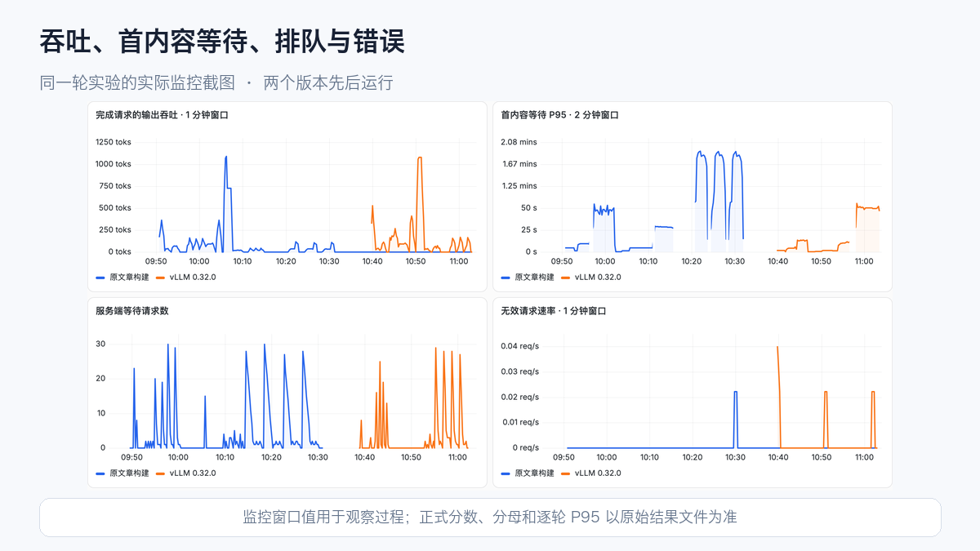The width and height of the screenshot is (980, 551).
Task: Click the blue throughput peak near 1000 toks
Action: click(226, 157)
